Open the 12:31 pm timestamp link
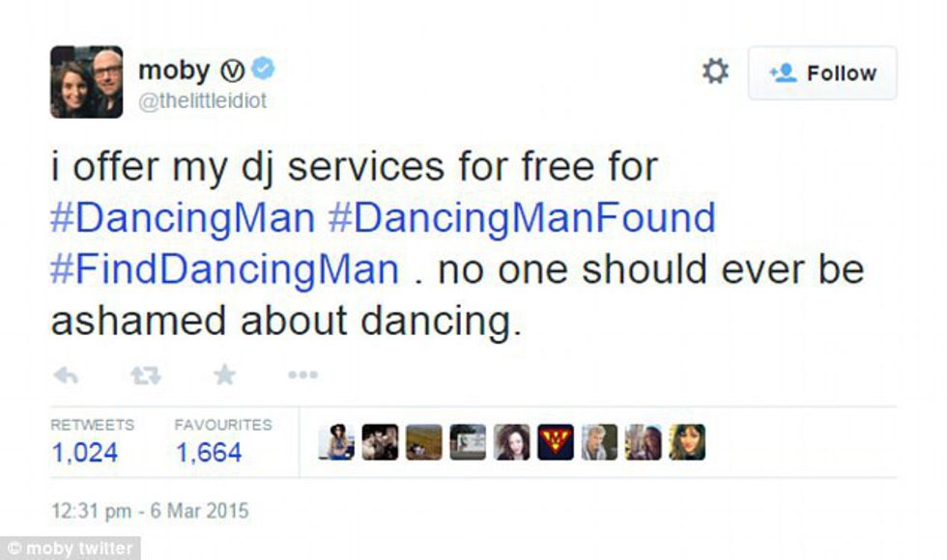The image size is (947, 560). point(150,511)
